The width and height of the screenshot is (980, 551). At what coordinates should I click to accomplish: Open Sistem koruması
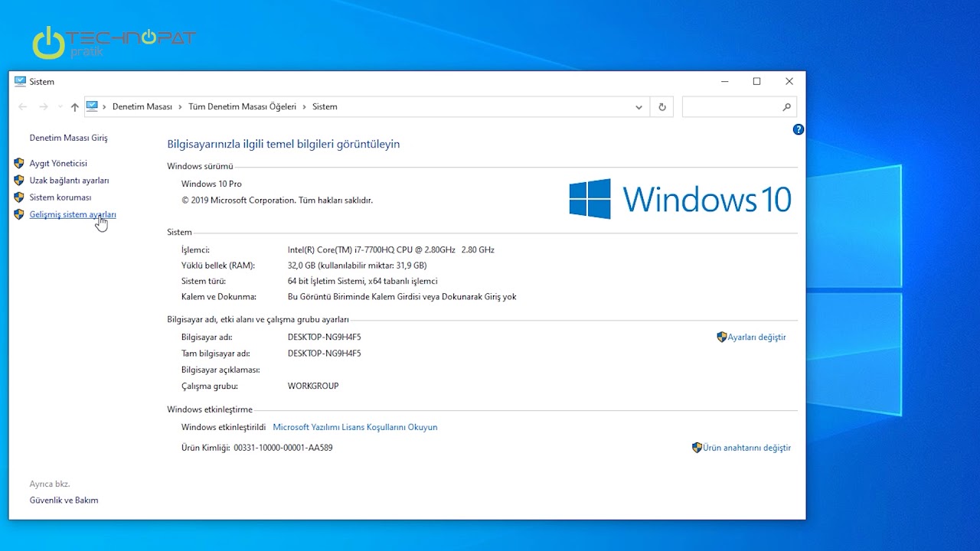(60, 197)
